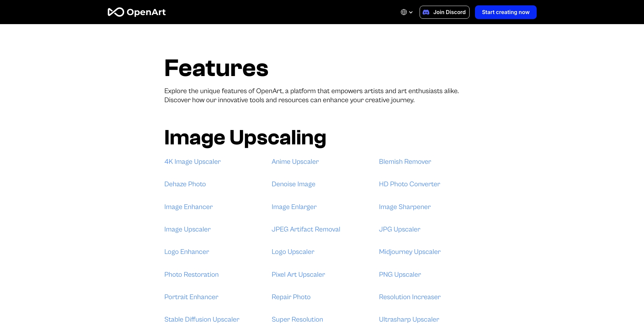Click the HD Photo Converter link

point(409,184)
